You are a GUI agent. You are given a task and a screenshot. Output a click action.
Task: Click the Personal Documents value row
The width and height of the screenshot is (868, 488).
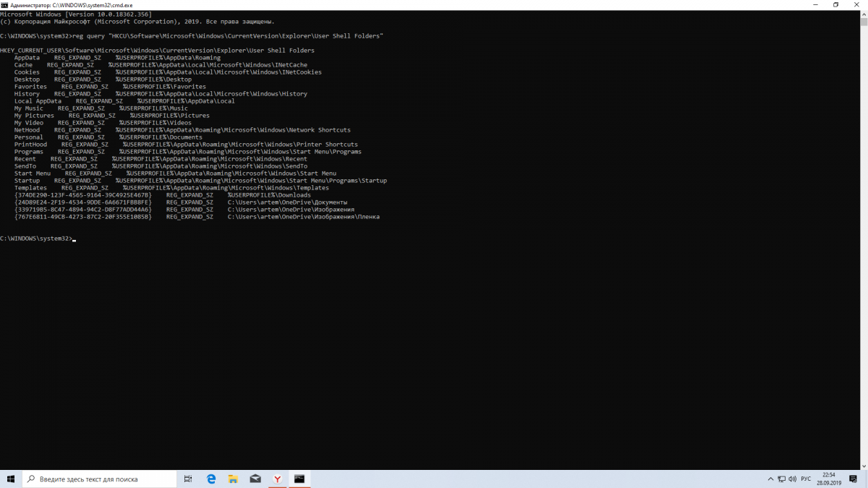click(108, 137)
